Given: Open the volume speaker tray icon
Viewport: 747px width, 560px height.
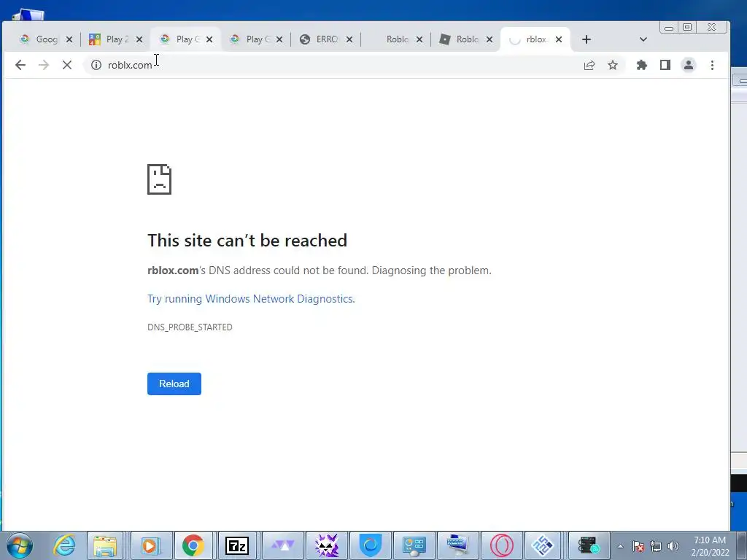Looking at the screenshot, I should pos(673,546).
